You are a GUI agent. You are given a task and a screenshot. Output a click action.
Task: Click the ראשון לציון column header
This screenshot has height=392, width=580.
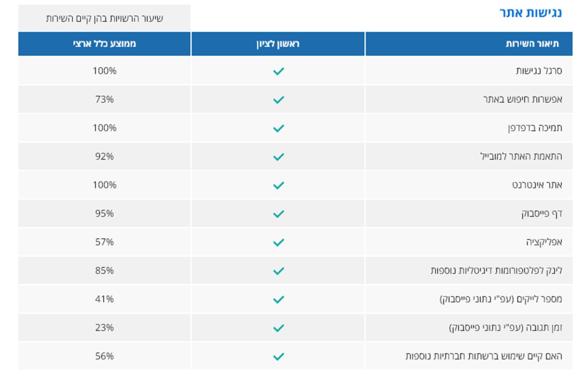click(x=278, y=44)
